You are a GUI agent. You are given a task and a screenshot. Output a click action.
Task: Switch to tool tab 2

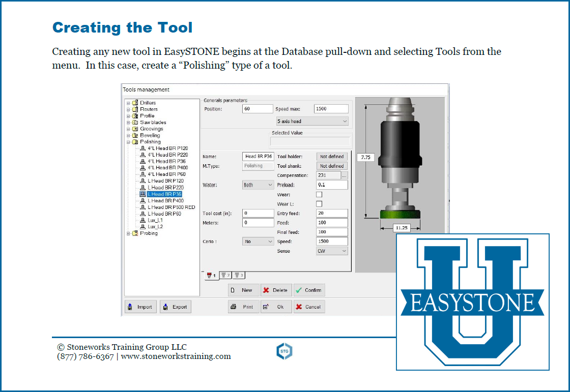225,275
